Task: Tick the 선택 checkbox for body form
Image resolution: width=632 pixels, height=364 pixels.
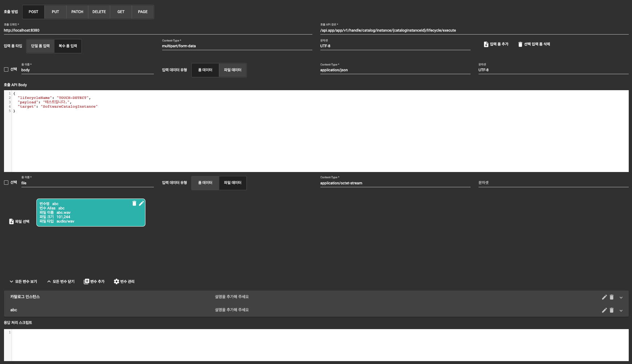Action: (x=6, y=69)
